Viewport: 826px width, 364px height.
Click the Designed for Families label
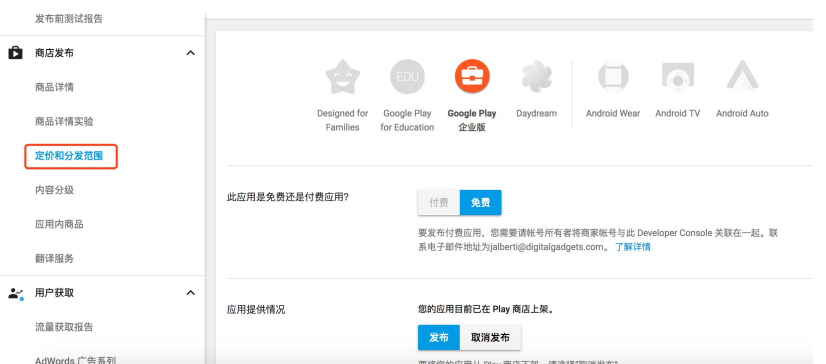[342, 120]
